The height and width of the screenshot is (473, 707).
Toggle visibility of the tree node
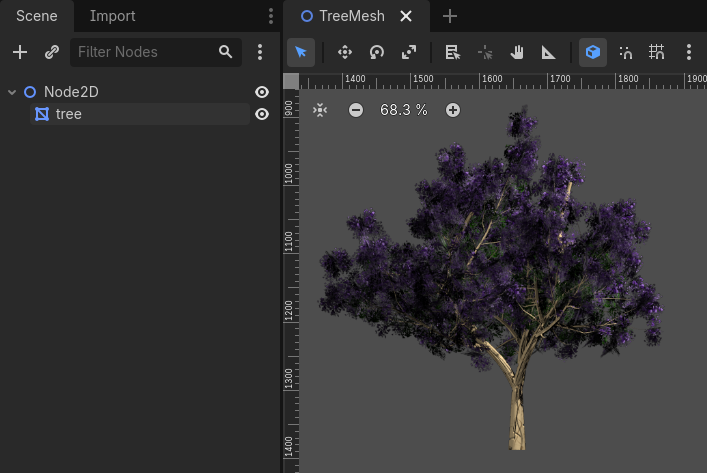tap(262, 114)
